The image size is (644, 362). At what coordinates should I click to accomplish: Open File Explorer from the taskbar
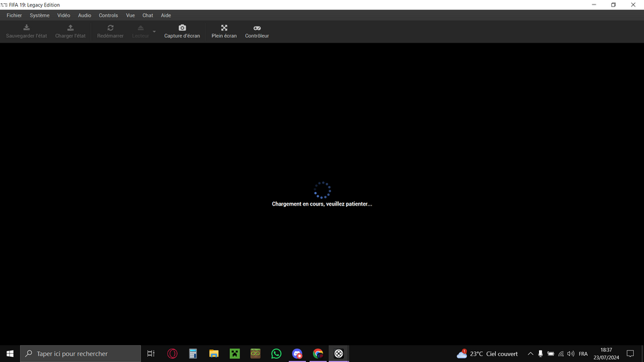pyautogui.click(x=214, y=354)
